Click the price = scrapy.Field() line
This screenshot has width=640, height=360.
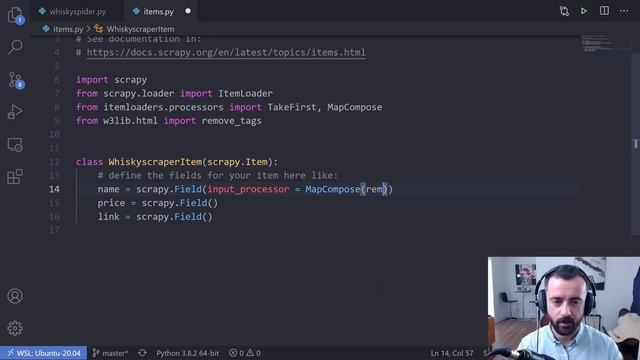158,203
